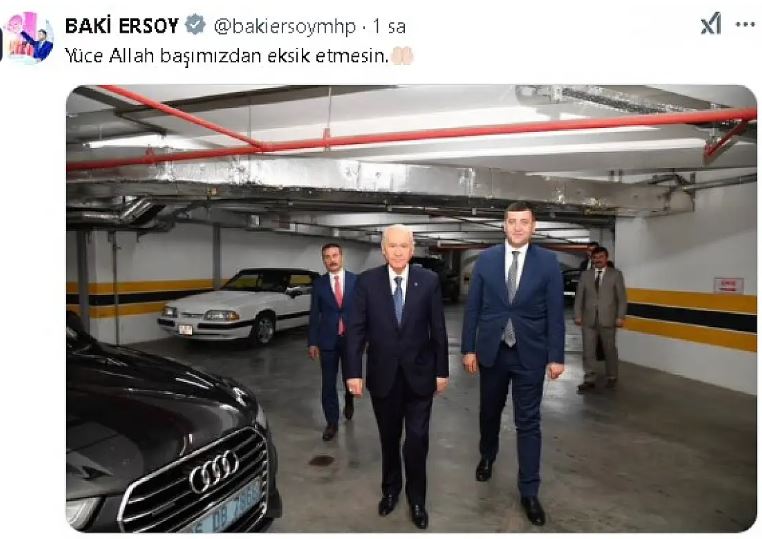Click the red sign on the garage wall
This screenshot has height=539, width=762.
728,285
